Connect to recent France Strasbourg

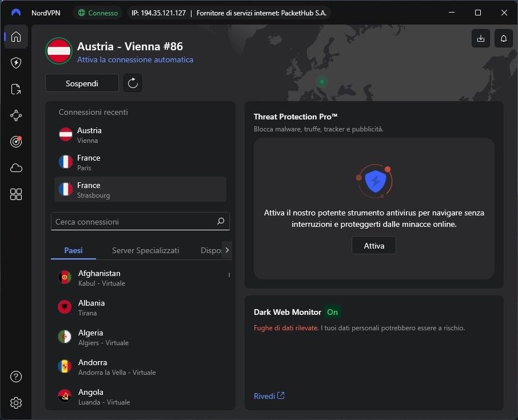coord(140,189)
